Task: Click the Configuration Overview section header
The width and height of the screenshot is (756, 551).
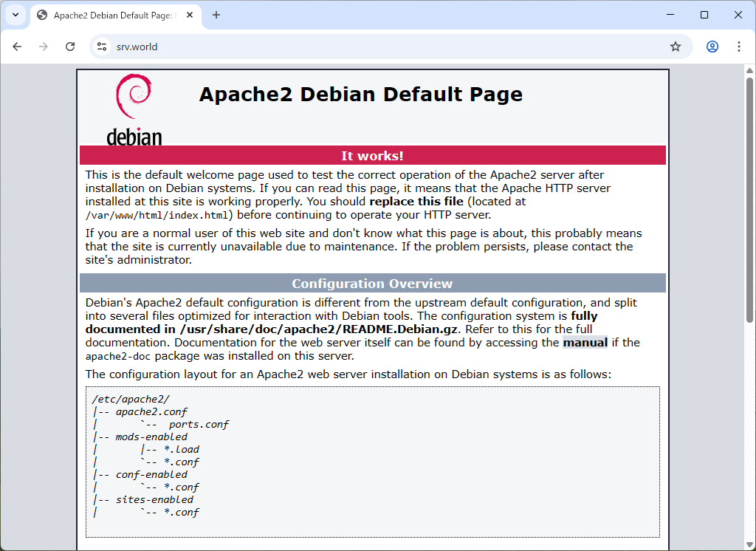Action: click(372, 283)
